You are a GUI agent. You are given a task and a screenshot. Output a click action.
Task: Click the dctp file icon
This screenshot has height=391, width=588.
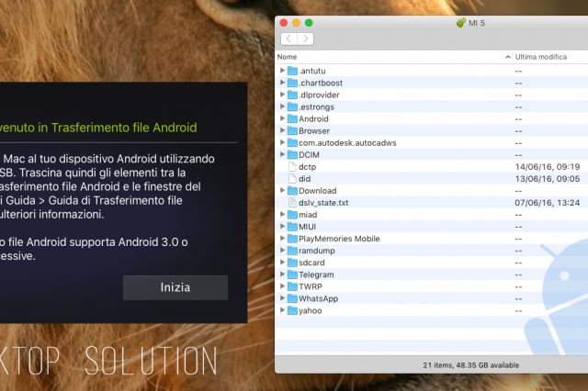292,167
